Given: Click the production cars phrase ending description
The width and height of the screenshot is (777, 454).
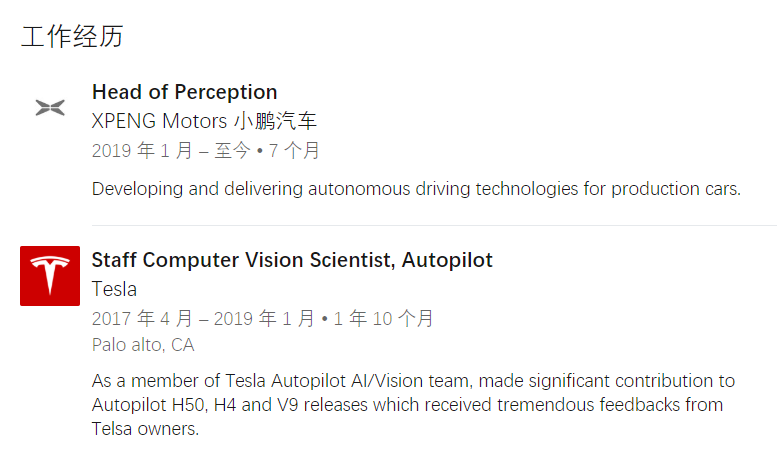Looking at the screenshot, I should pyautogui.click(x=676, y=189).
